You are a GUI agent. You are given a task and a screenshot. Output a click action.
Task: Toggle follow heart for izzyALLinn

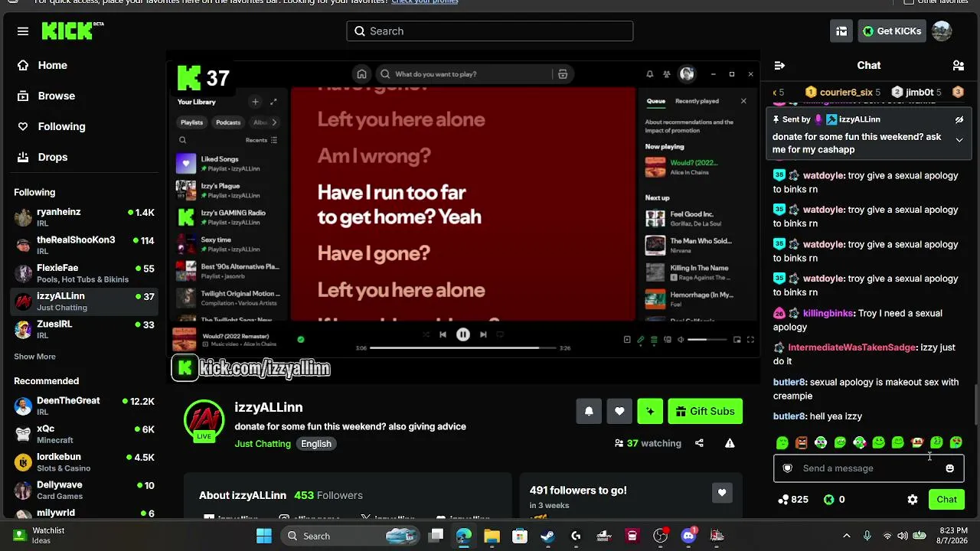click(x=619, y=411)
